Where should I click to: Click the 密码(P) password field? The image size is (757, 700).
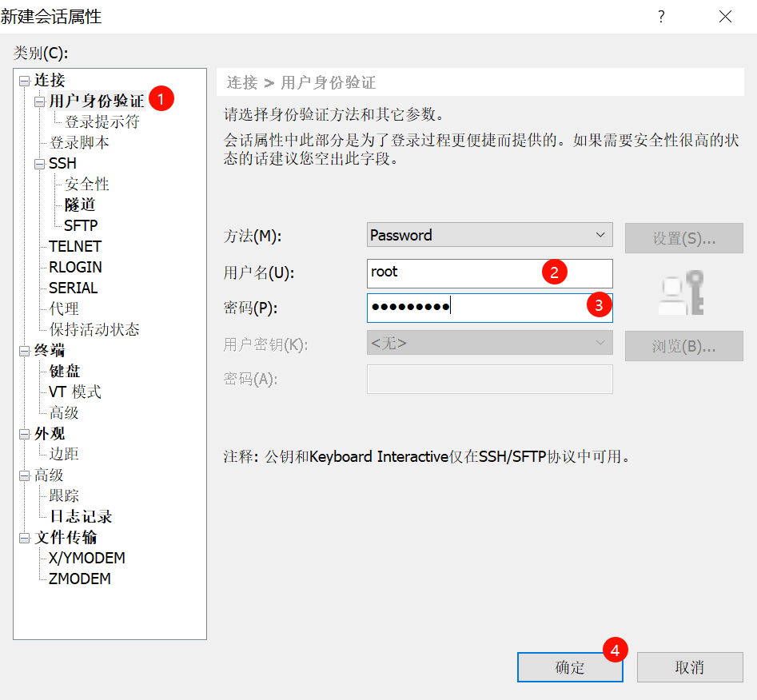tap(489, 308)
